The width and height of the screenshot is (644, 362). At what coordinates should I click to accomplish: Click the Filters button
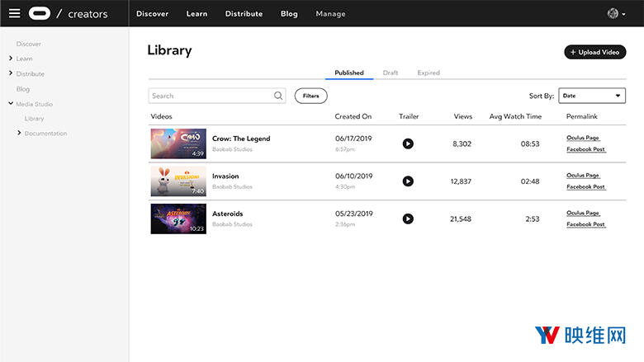point(310,96)
